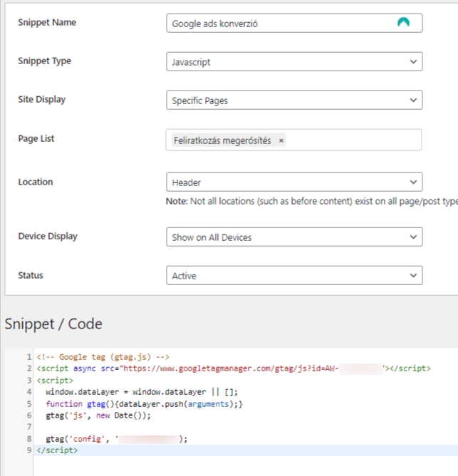This screenshot has height=476, width=458.
Task: Click the closing </script> line 9
Action: [x=57, y=450]
